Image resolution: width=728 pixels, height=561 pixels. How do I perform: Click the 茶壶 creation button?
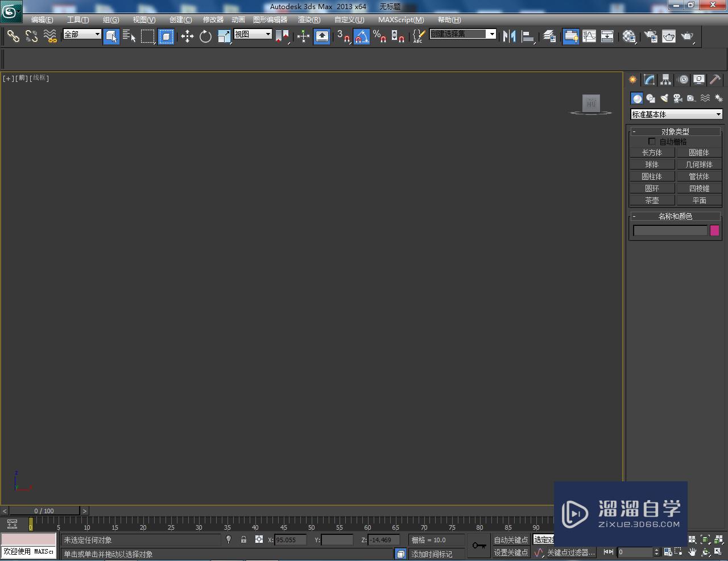[x=652, y=200]
